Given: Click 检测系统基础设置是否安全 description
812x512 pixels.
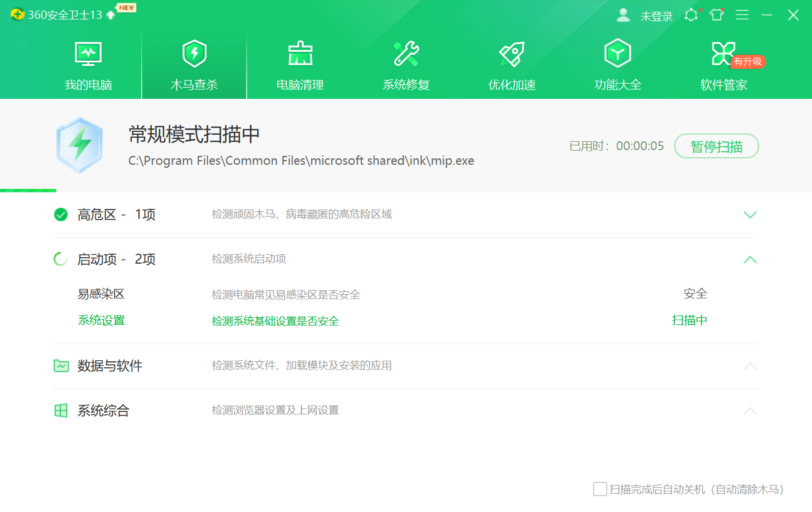Looking at the screenshot, I should (x=275, y=321).
